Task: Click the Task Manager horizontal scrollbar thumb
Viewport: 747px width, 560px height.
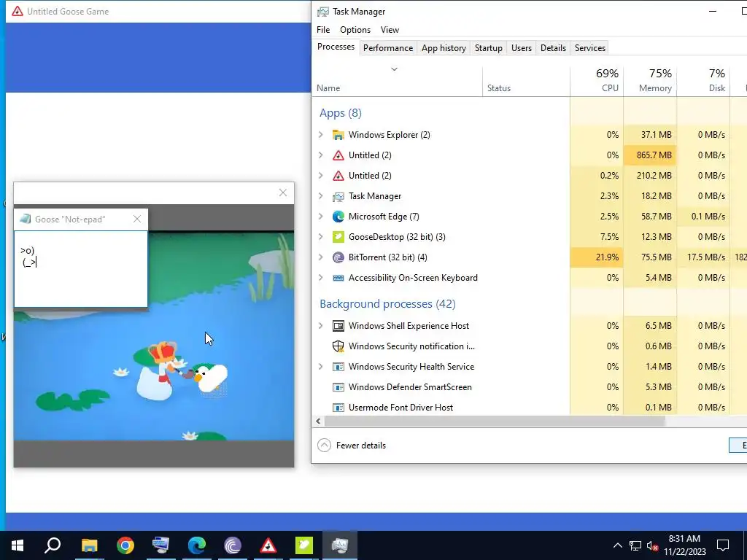Action: click(x=495, y=421)
